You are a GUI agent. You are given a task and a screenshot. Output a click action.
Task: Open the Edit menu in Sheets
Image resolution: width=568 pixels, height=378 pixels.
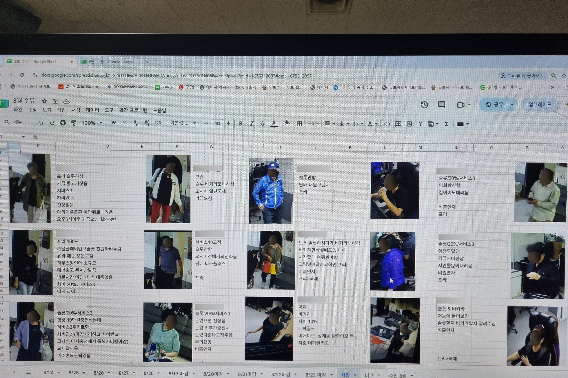click(33, 110)
